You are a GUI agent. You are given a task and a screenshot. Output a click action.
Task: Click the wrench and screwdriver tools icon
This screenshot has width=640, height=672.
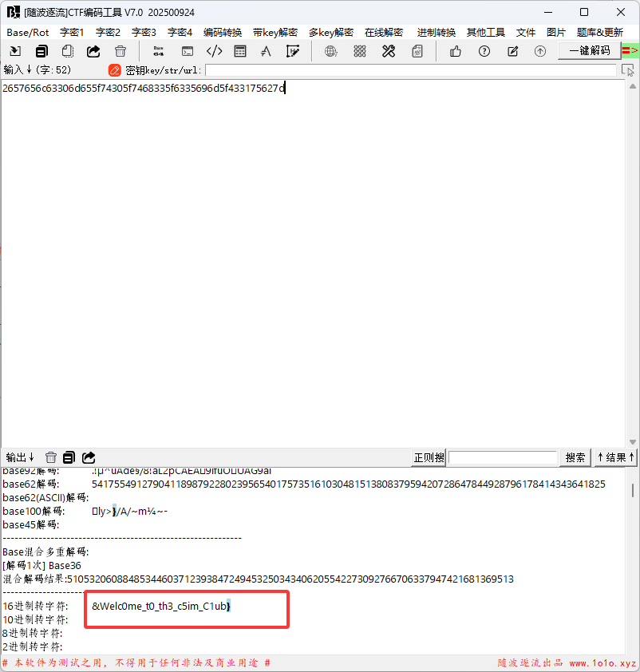tap(389, 51)
